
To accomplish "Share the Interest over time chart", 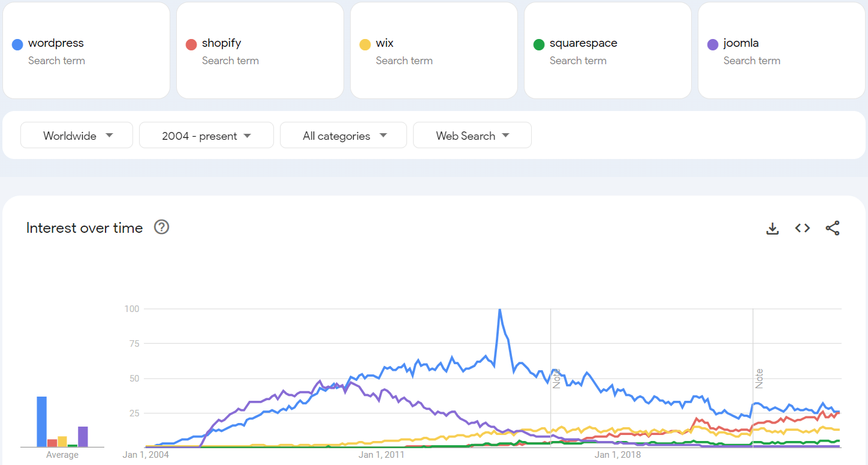I will pos(833,228).
